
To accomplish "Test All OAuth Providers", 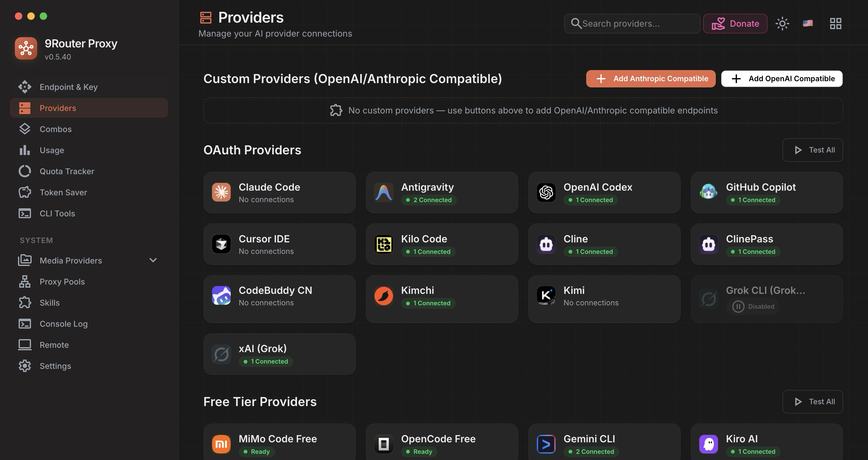I will (x=813, y=150).
